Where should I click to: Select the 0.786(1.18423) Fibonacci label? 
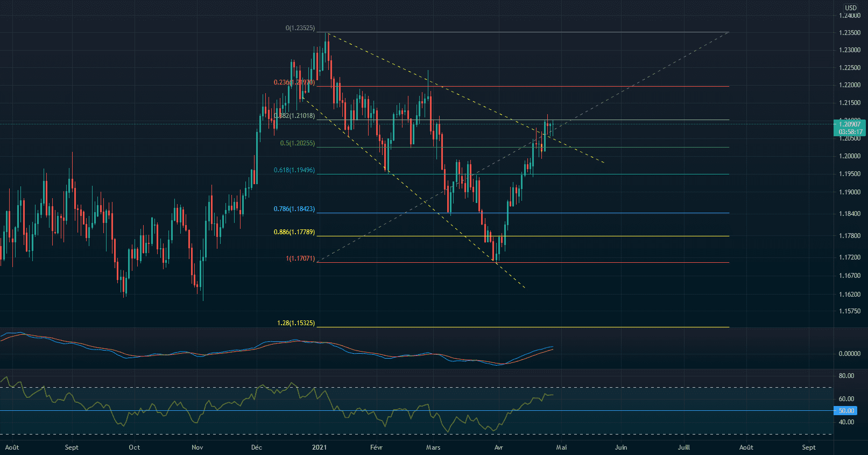pos(294,209)
